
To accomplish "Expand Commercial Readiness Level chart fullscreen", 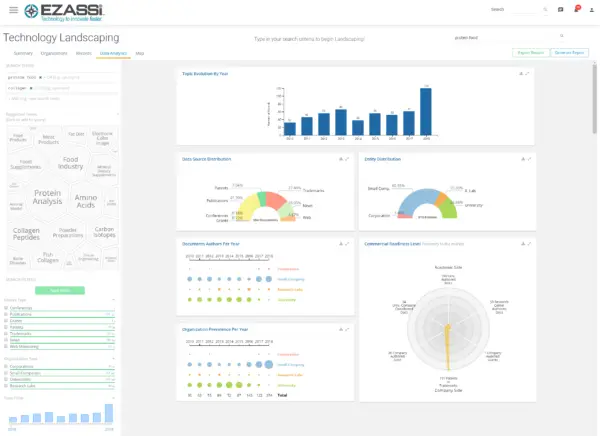I will pos(529,244).
